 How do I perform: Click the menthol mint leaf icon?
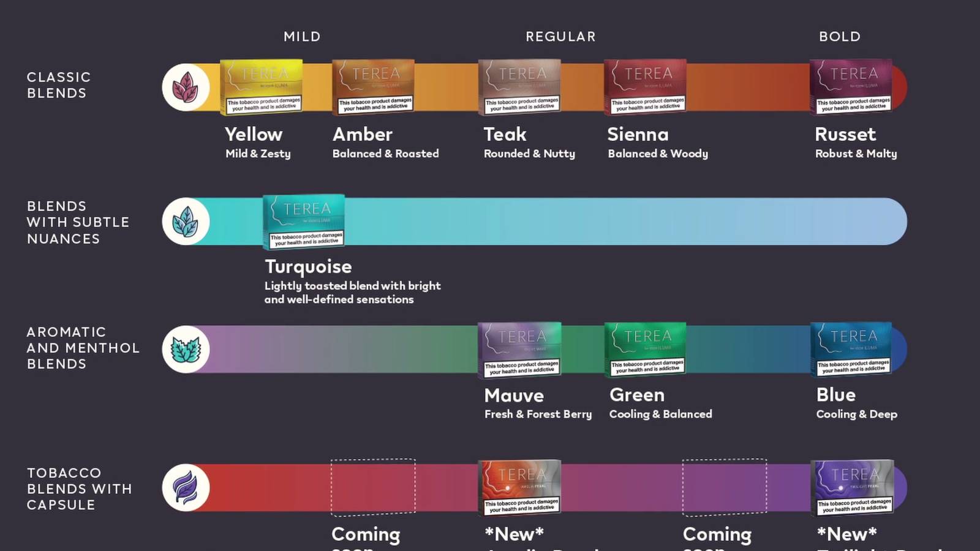click(186, 349)
